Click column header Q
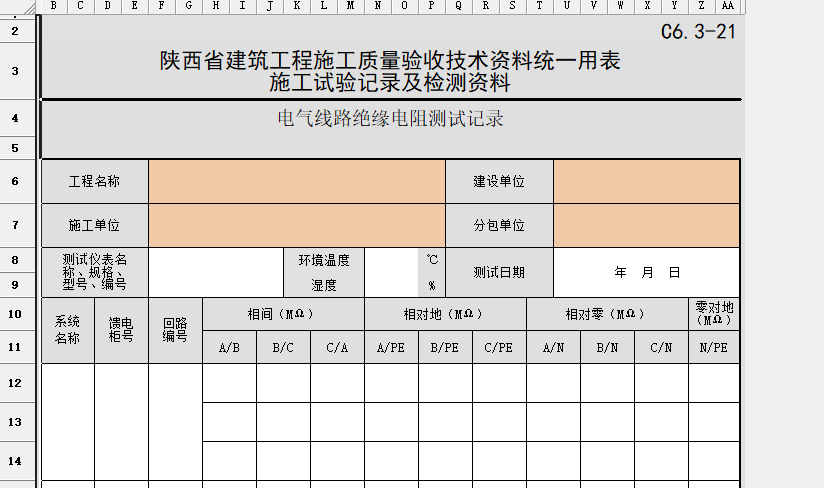The width and height of the screenshot is (824, 488). pyautogui.click(x=459, y=6)
